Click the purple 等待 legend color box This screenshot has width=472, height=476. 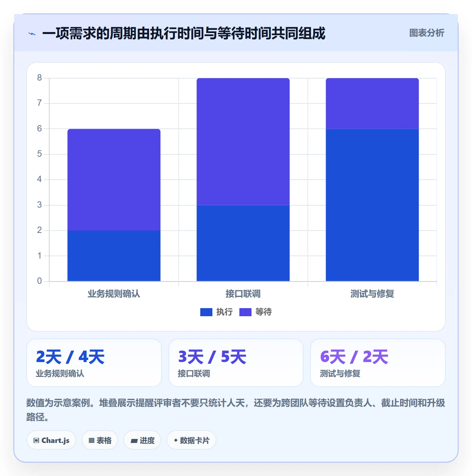point(245,312)
